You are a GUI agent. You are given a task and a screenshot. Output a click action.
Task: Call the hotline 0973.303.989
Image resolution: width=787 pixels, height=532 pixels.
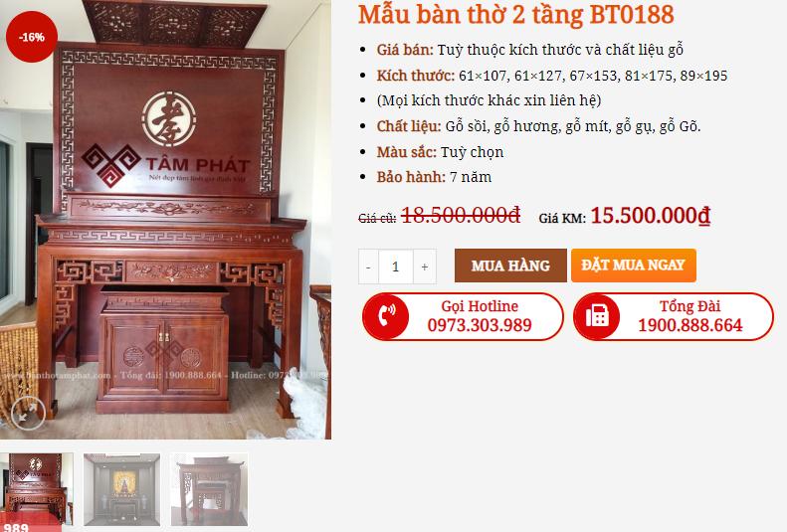480,325
